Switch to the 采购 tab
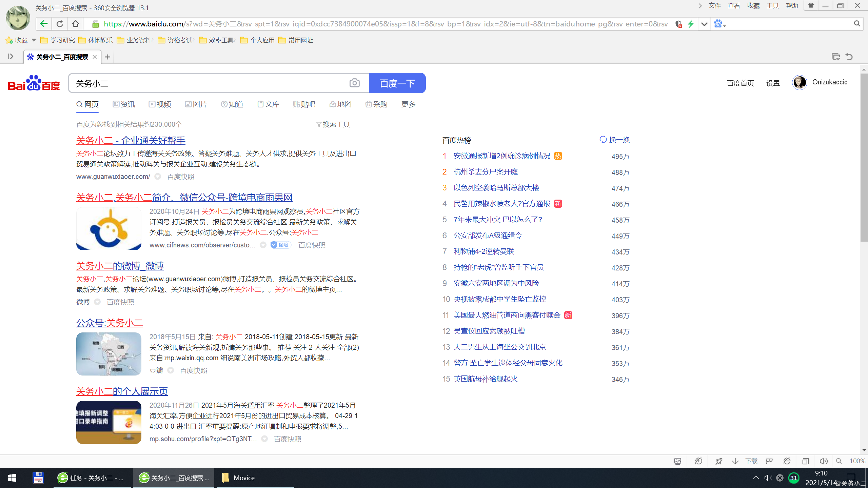 [x=376, y=104]
